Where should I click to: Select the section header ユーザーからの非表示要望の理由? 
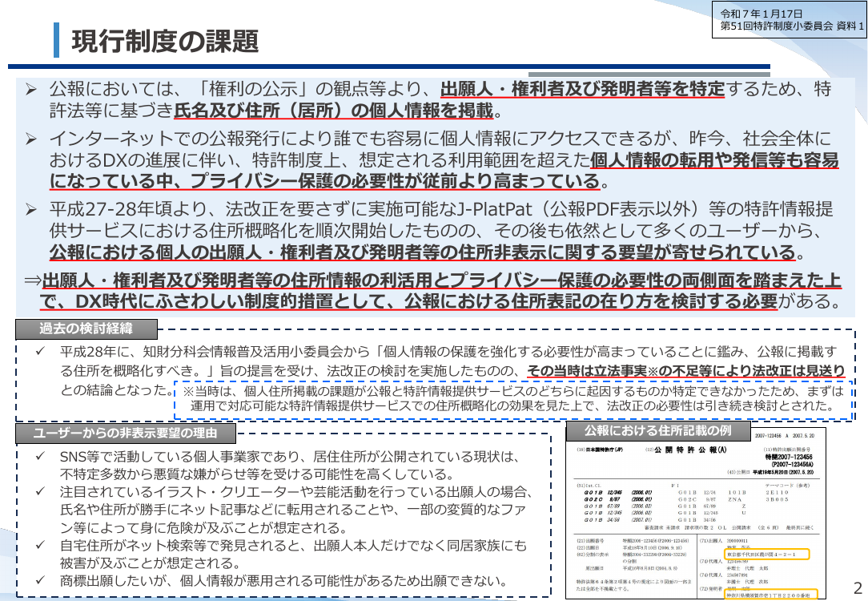pyautogui.click(x=126, y=434)
